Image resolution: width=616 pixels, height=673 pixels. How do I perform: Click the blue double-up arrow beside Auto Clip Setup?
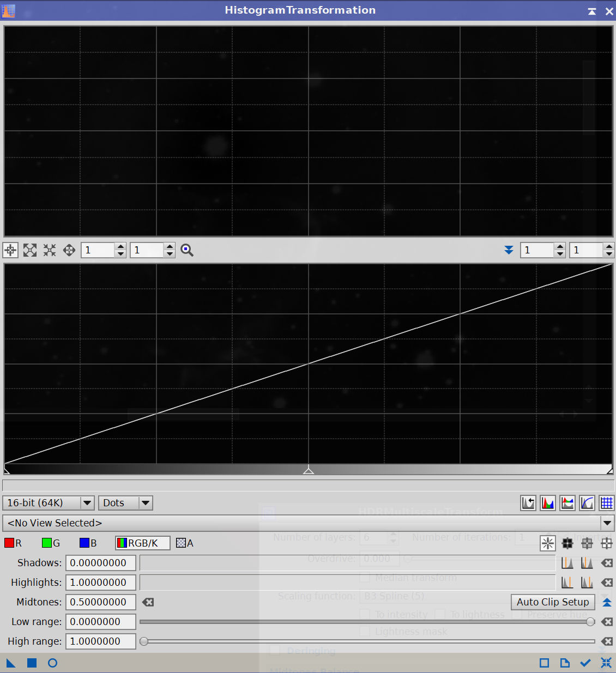(x=607, y=602)
